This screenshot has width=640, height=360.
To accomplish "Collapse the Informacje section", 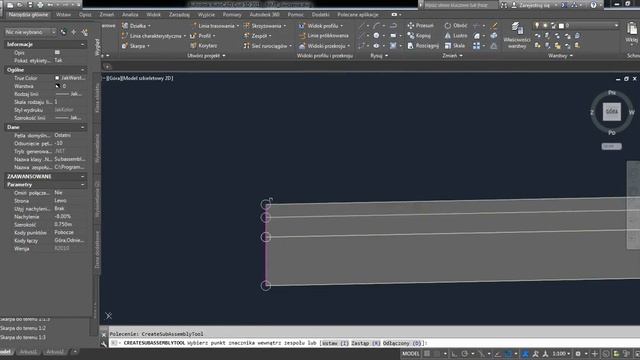I will point(82,44).
